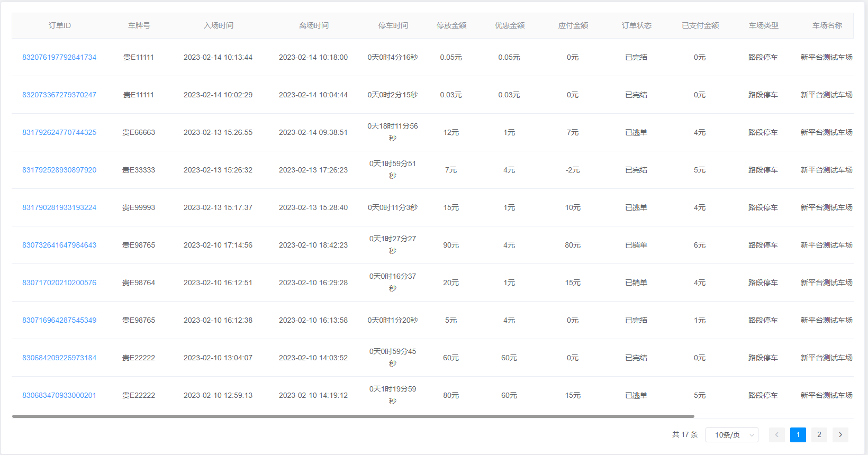Click the 订单状态 column header
The image size is (868, 455).
click(x=636, y=25)
